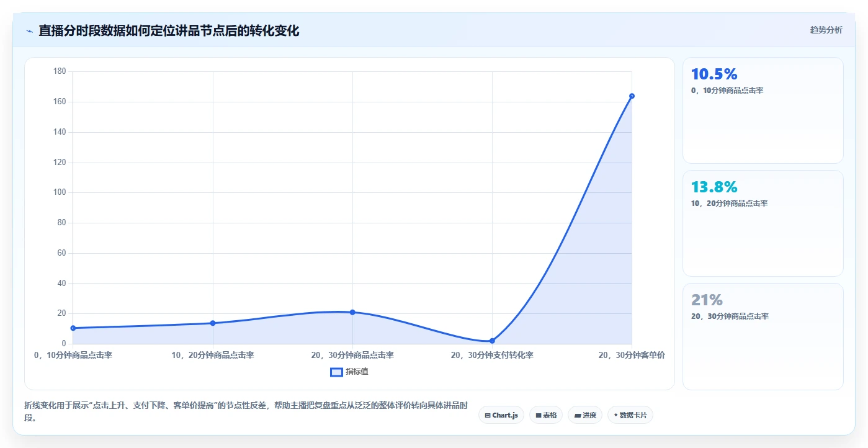Click the page title 直播分时段数据…转化变化
This screenshot has width=868, height=448.
tap(169, 30)
